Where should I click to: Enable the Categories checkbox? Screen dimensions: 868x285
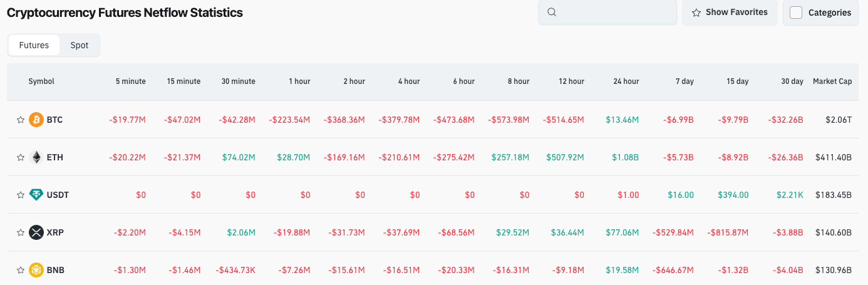tap(796, 13)
